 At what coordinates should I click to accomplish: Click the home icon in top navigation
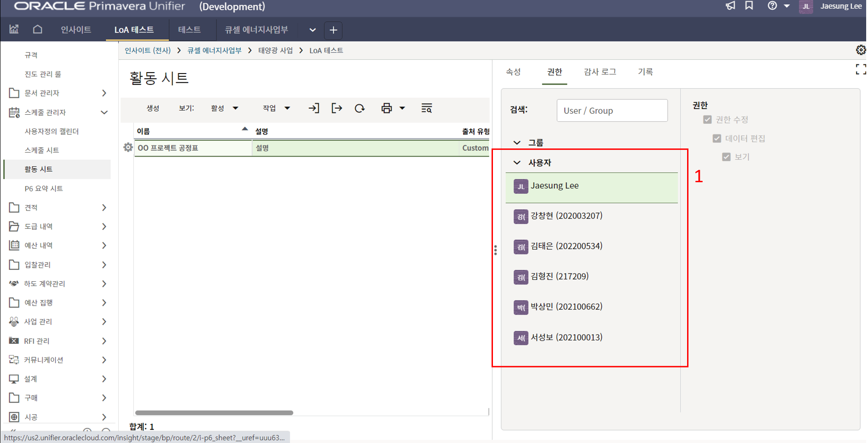pos(37,30)
